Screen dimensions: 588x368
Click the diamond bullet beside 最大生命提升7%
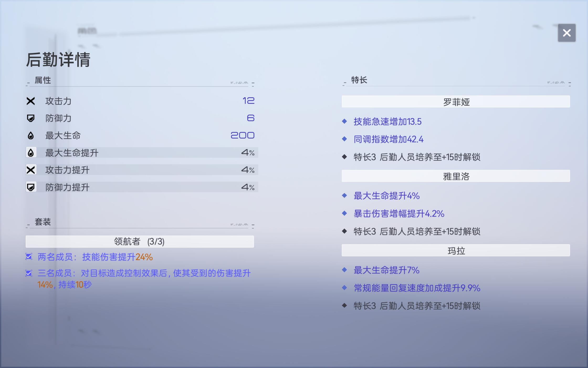point(345,270)
